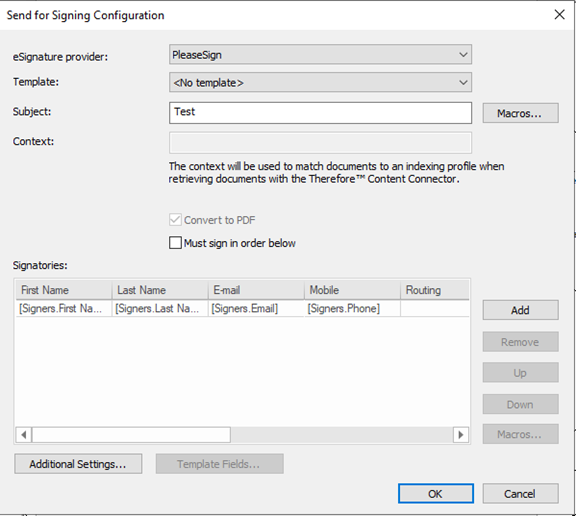Select the [Signers.Phone] cell
The image size is (576, 516).
352,308
